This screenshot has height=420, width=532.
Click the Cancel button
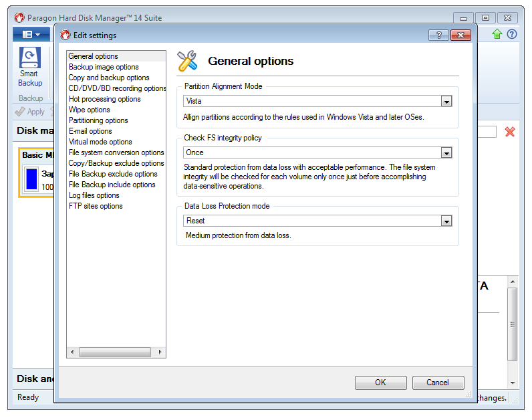(438, 383)
